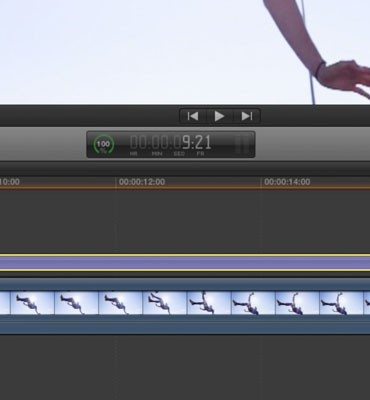Click the audio meters icon in dashboard

click(241, 145)
